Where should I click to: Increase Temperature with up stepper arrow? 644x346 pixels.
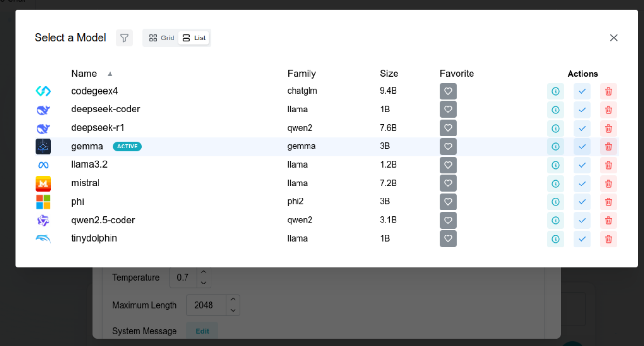203,272
